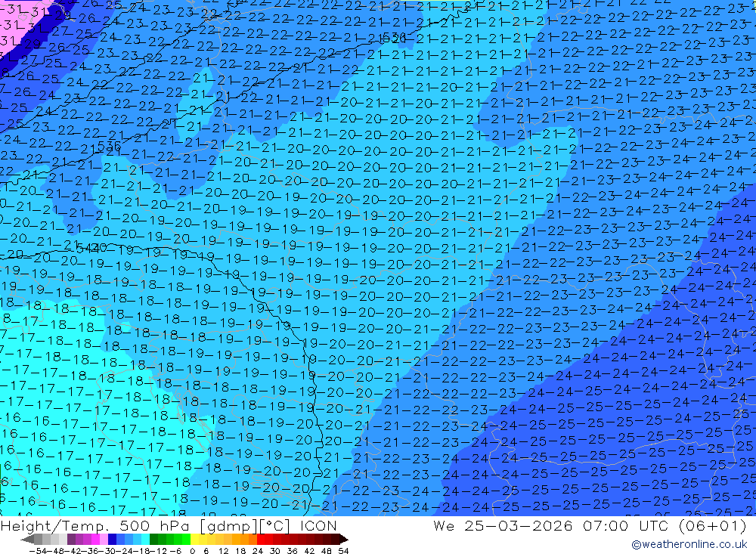Open the weatheronline.co.uk copyright link

click(689, 544)
